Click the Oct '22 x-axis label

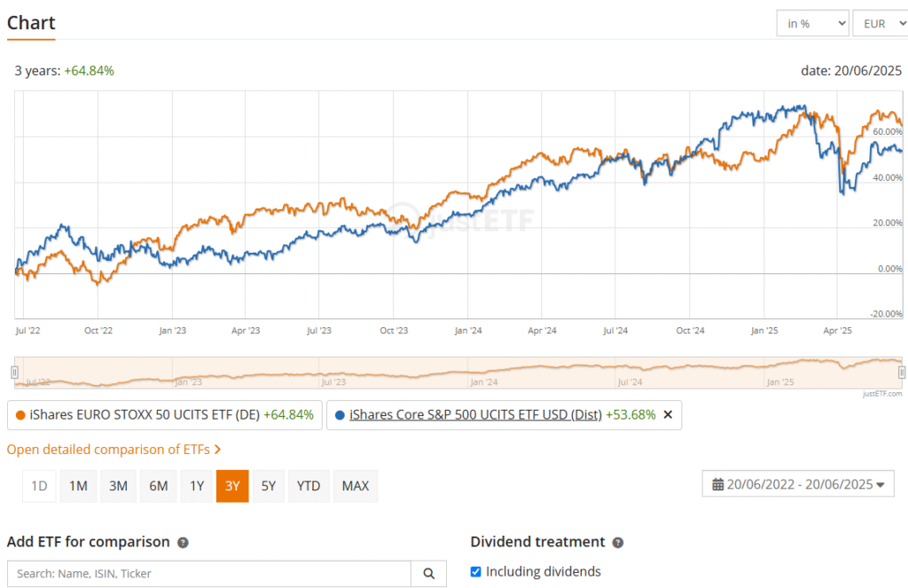[x=98, y=330]
